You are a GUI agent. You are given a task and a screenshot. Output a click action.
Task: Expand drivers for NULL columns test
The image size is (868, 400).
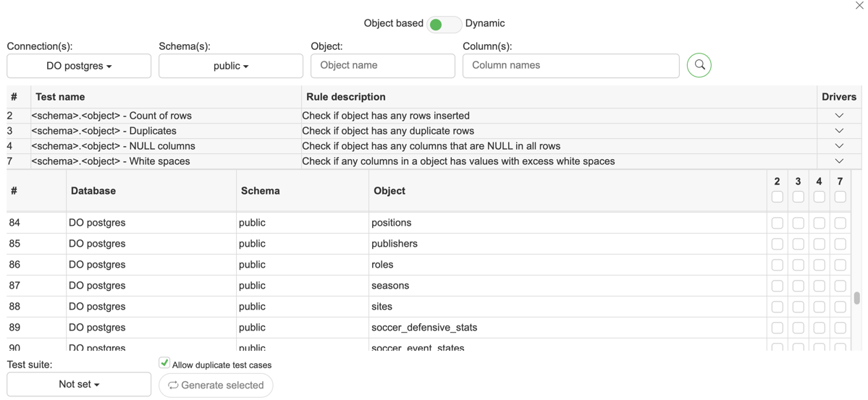(839, 146)
